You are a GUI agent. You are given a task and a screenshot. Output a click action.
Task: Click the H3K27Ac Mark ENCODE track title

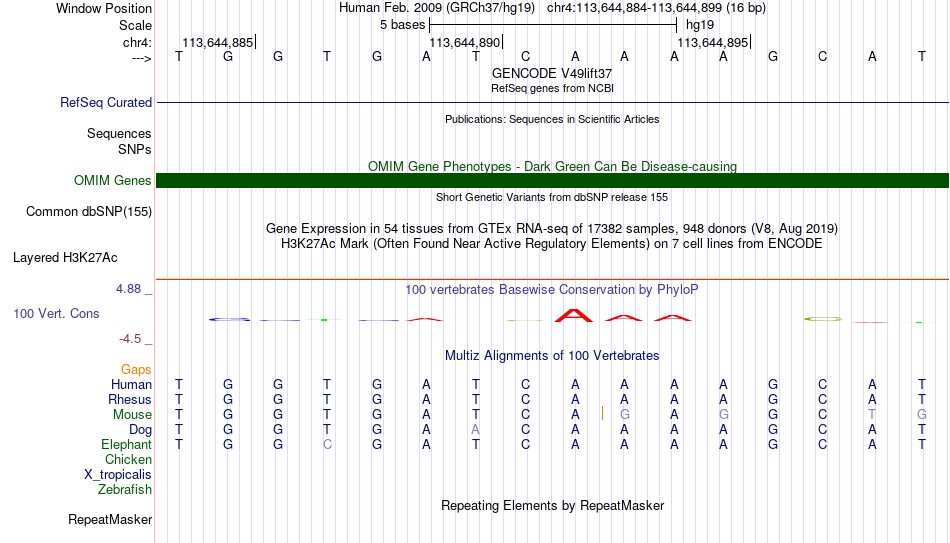click(552, 244)
